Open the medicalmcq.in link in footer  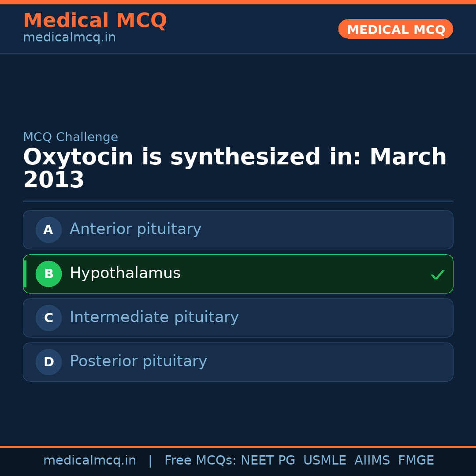pyautogui.click(x=89, y=461)
